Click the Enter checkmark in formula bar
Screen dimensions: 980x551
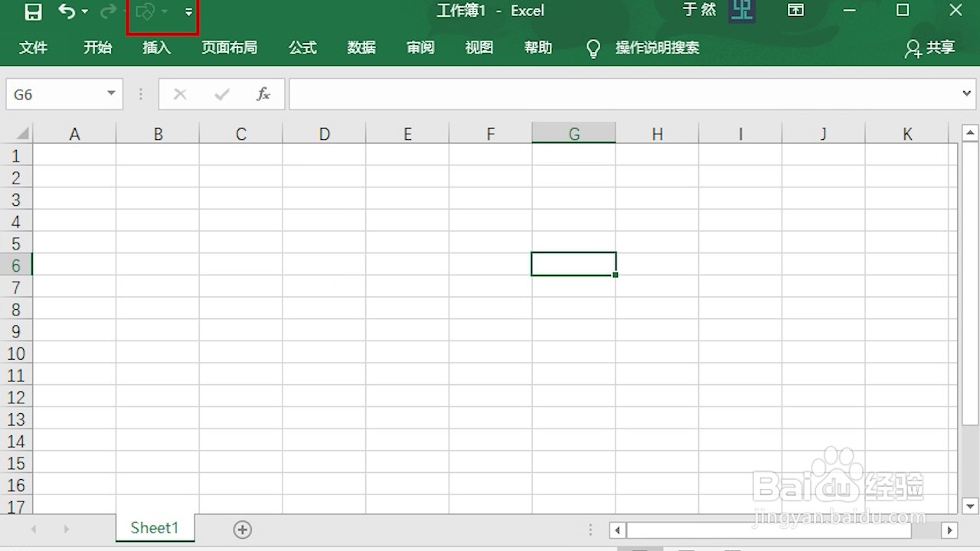click(x=221, y=93)
